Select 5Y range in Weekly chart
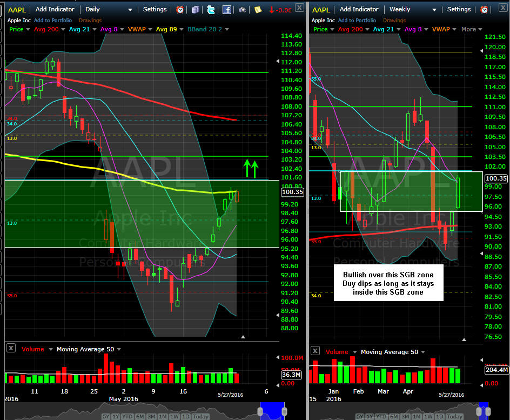Image resolution: width=510 pixels, height=420 pixels. click(x=360, y=416)
